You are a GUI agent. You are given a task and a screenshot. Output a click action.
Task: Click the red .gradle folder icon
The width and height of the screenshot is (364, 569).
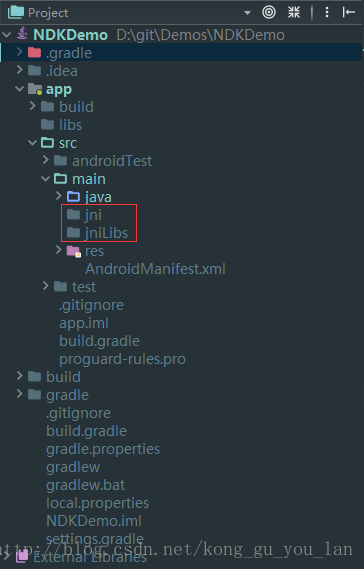34,53
